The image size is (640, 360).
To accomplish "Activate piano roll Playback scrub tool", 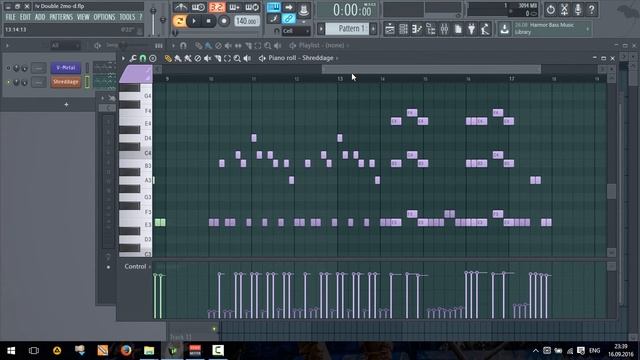I will click(x=247, y=59).
